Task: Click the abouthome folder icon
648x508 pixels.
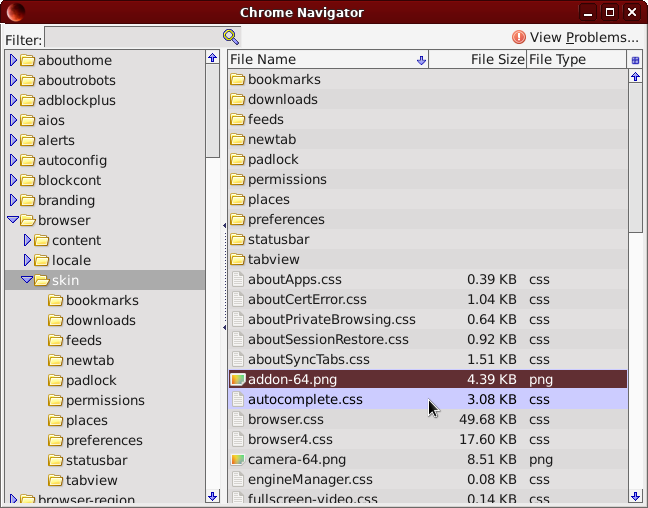Action: tap(28, 60)
